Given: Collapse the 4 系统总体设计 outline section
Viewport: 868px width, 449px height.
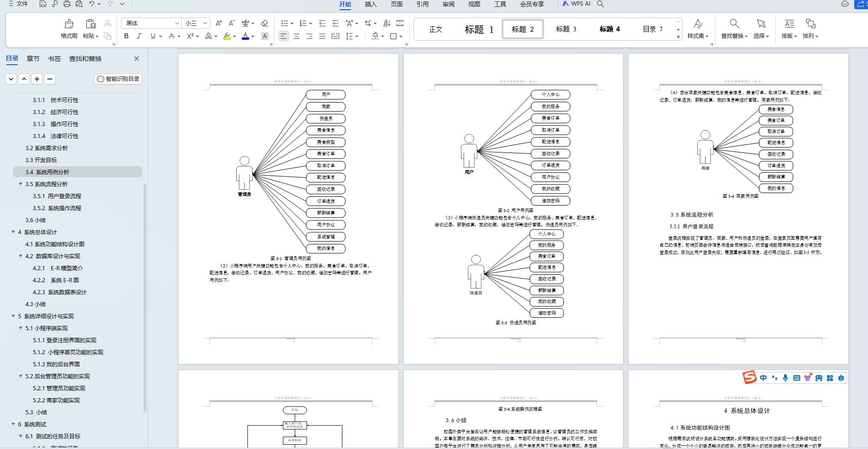Looking at the screenshot, I should (13, 232).
